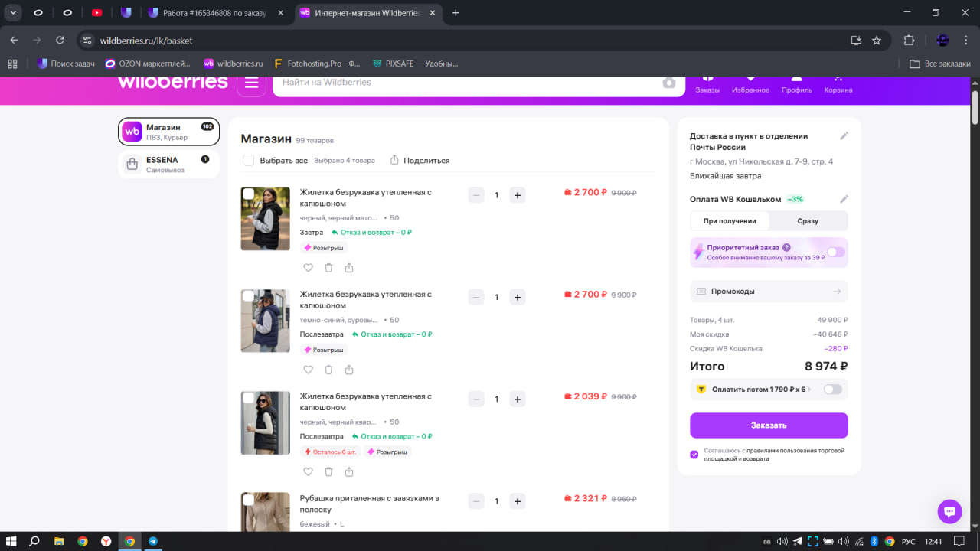Reload the page in the browser
Image resolution: width=980 pixels, height=551 pixels.
point(60,41)
